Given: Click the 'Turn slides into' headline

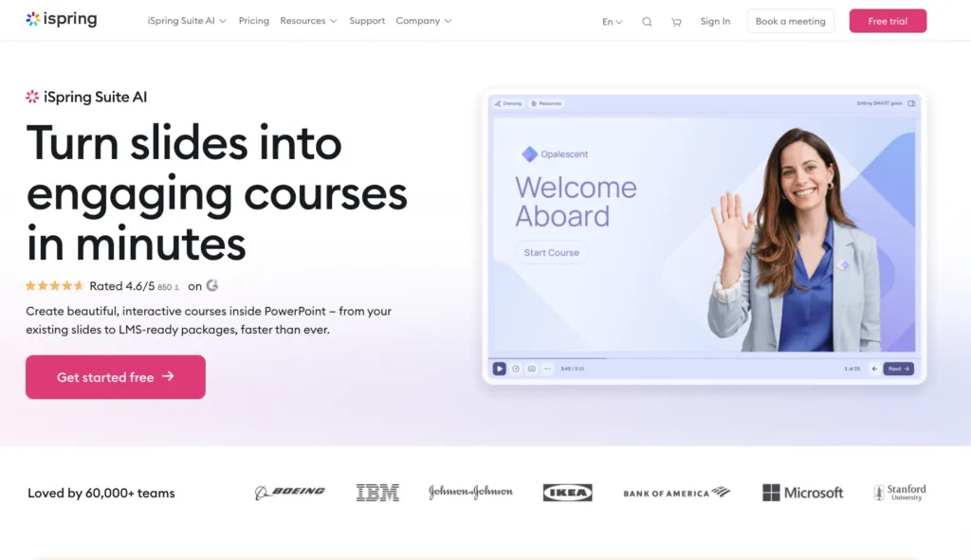Looking at the screenshot, I should [184, 143].
